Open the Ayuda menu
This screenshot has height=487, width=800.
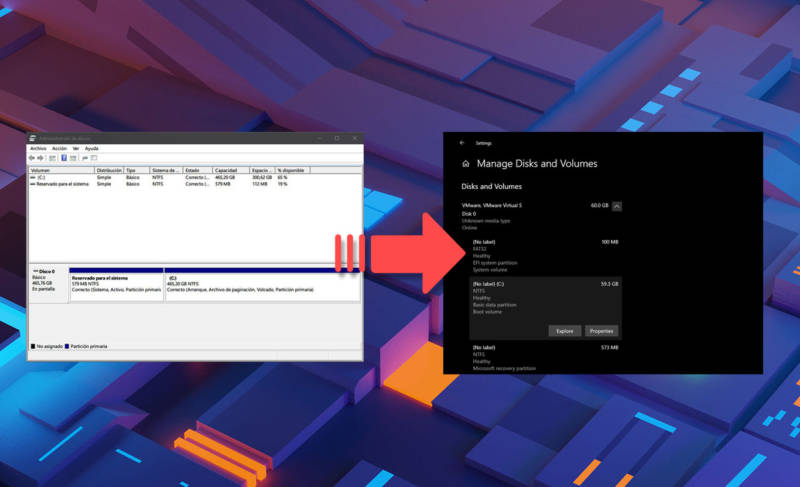point(91,148)
